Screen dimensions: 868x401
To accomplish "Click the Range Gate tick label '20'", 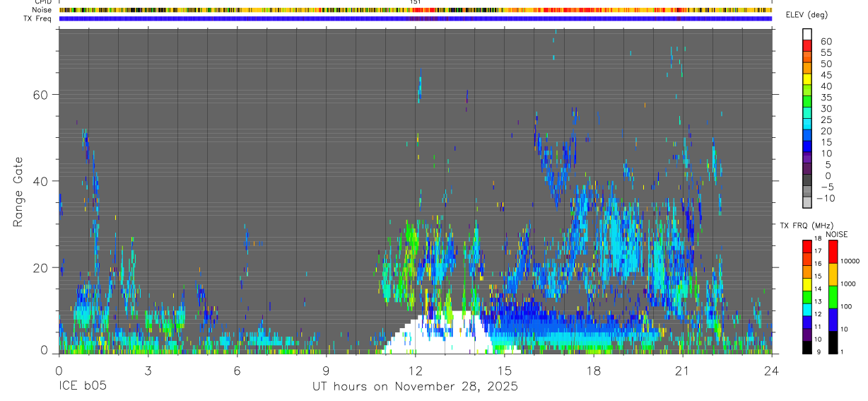I will point(39,267).
